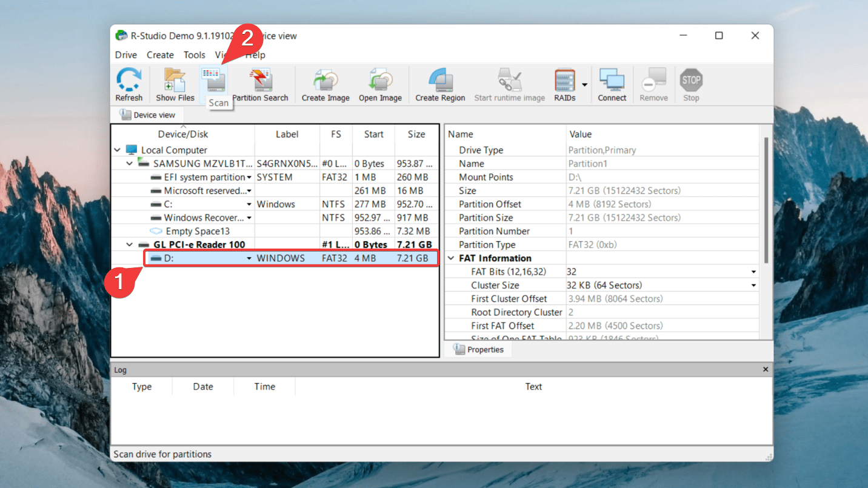This screenshot has height=488, width=868.
Task: Switch to the Properties tab
Action: point(478,349)
